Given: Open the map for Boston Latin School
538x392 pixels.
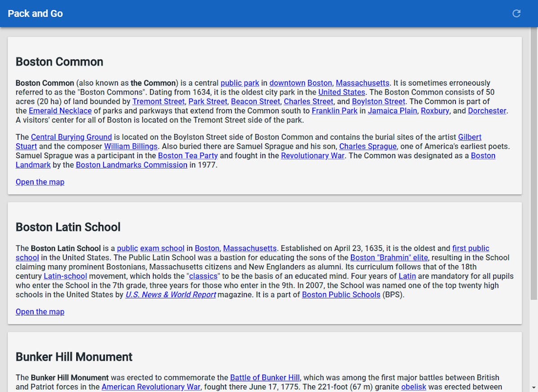Looking at the screenshot, I should pyautogui.click(x=40, y=312).
